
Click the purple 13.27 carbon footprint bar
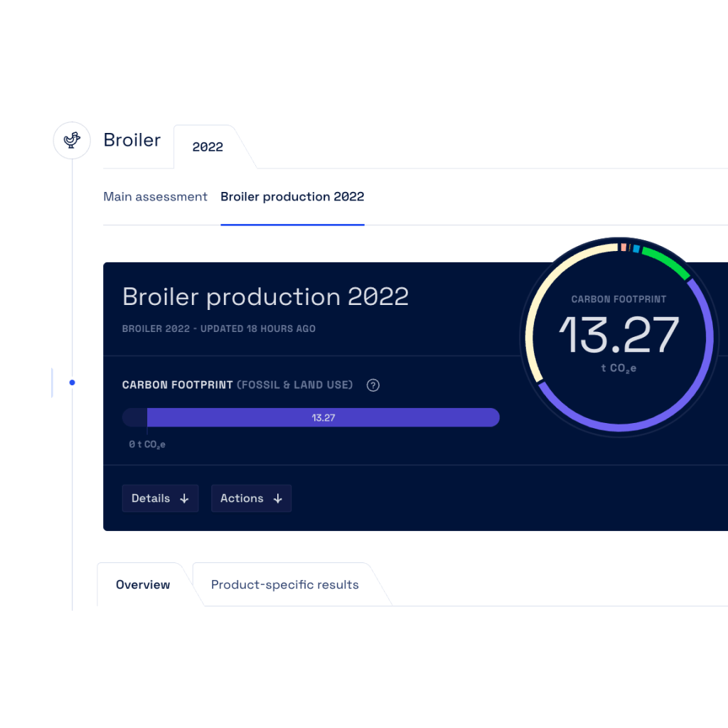(x=323, y=417)
